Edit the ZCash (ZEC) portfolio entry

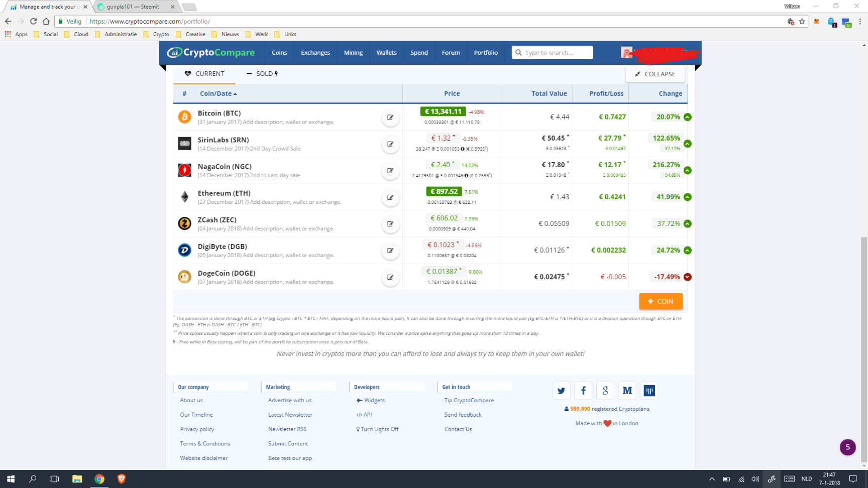[390, 224]
